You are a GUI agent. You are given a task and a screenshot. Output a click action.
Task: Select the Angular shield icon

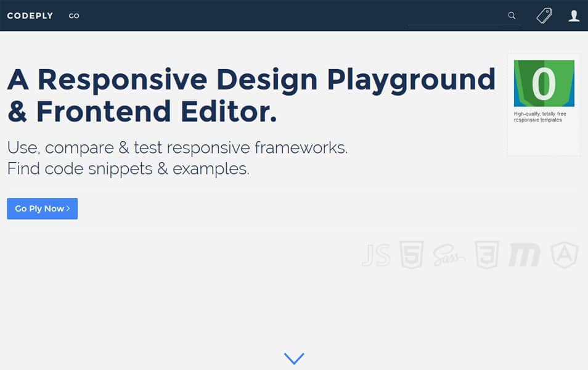(x=565, y=255)
